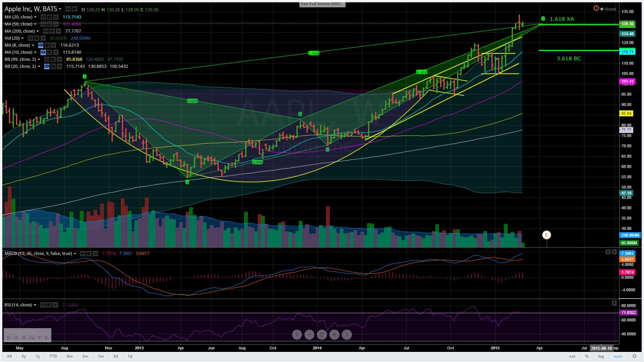Viewport: 644px width, 362px height.
Task: Select the 5y time range
Action: (24, 356)
